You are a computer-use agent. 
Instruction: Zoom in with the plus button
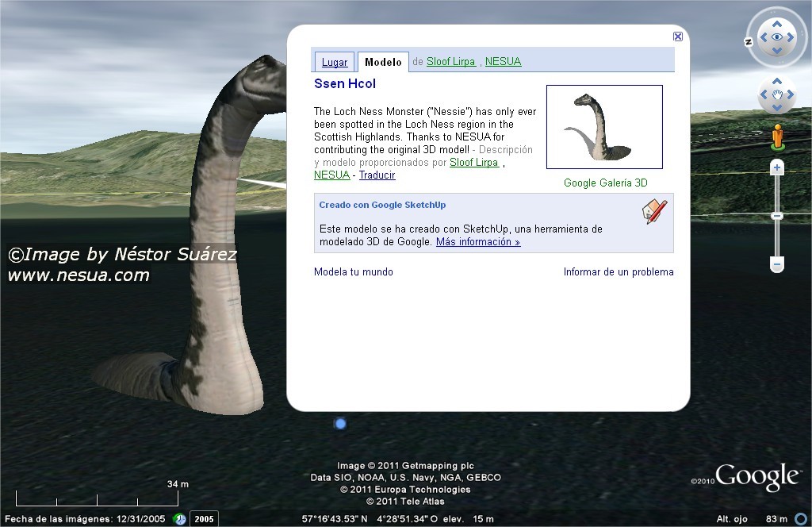[777, 167]
